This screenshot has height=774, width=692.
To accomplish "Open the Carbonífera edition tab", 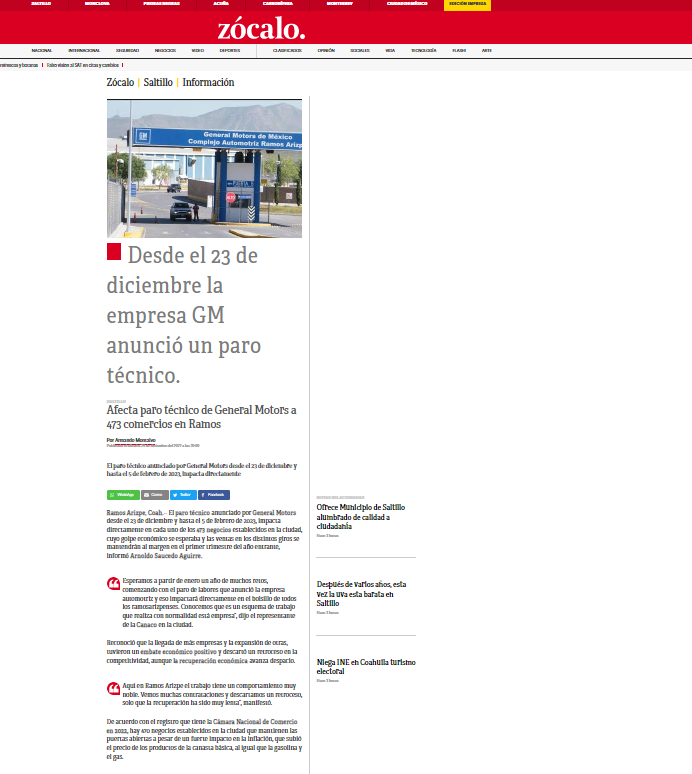I will tap(277, 3).
